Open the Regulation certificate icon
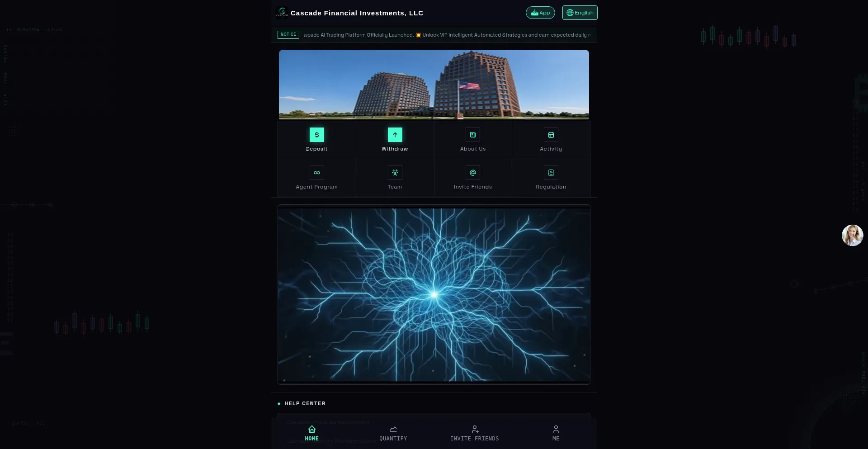Screen dimensions: 868x449 551,173
